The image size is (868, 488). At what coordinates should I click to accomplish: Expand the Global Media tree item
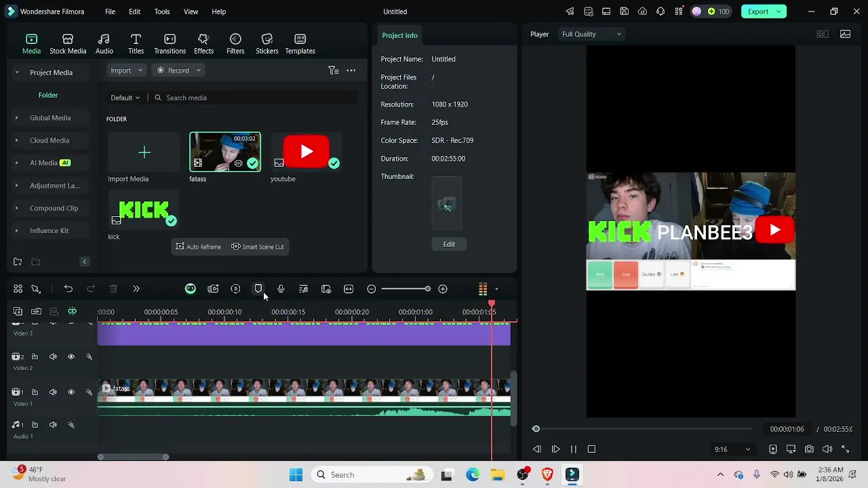[16, 118]
